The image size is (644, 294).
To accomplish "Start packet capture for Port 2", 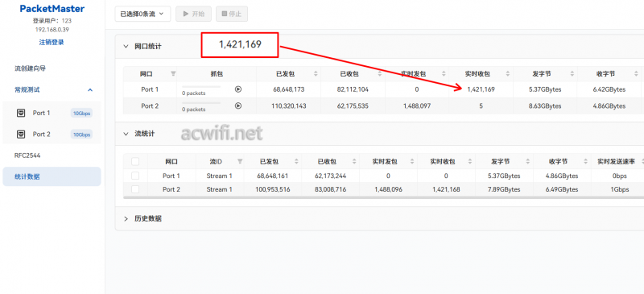I will (237, 106).
